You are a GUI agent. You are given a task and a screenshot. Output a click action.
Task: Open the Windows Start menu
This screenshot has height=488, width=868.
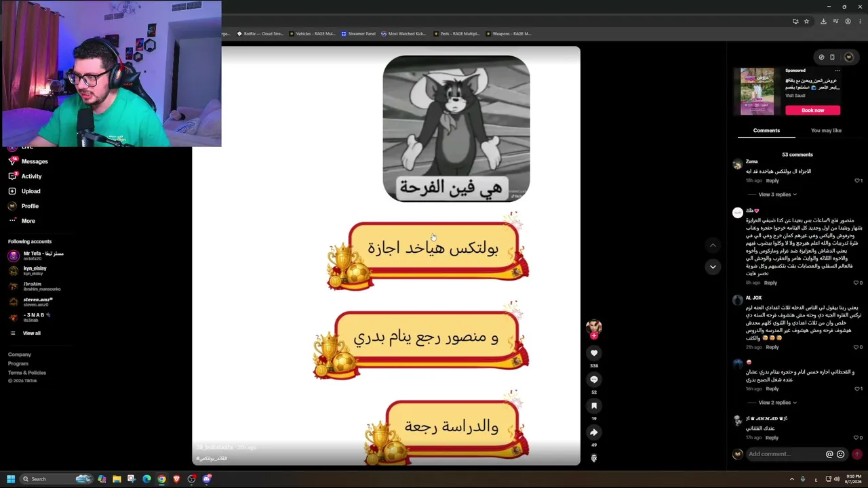coord(11,479)
